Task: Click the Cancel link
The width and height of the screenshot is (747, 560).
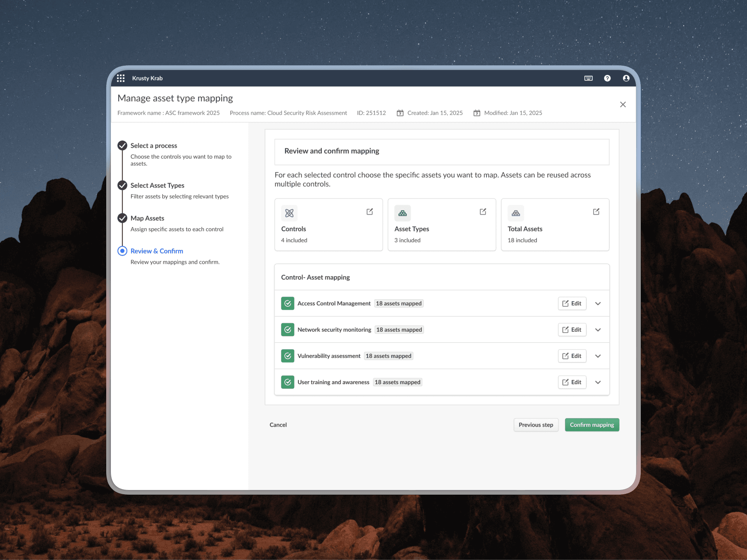Action: [x=278, y=425]
